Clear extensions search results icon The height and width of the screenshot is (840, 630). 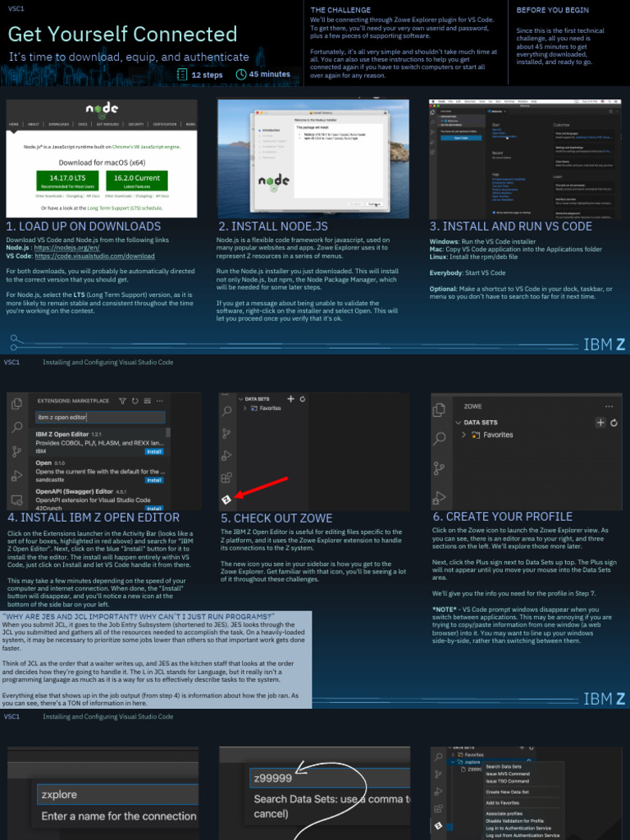[x=148, y=400]
